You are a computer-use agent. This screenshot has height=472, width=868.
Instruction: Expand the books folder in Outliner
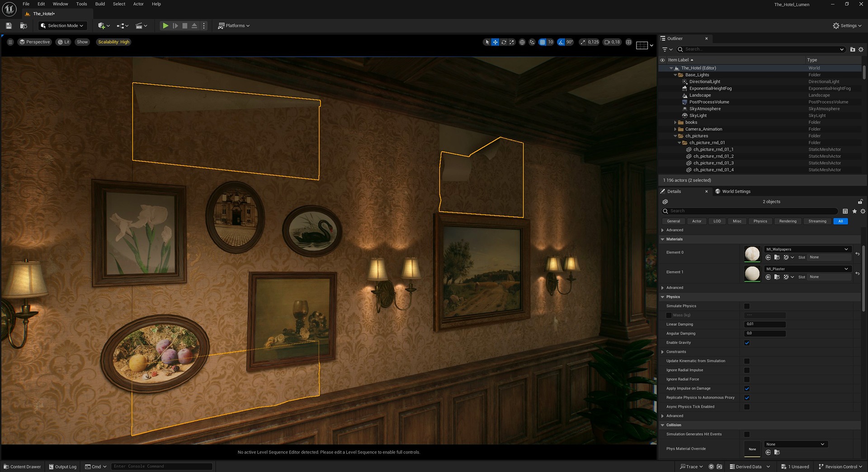[x=675, y=123]
